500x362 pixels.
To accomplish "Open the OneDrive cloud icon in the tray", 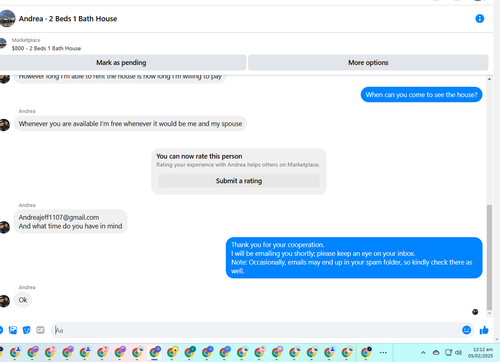I will tap(436, 352).
